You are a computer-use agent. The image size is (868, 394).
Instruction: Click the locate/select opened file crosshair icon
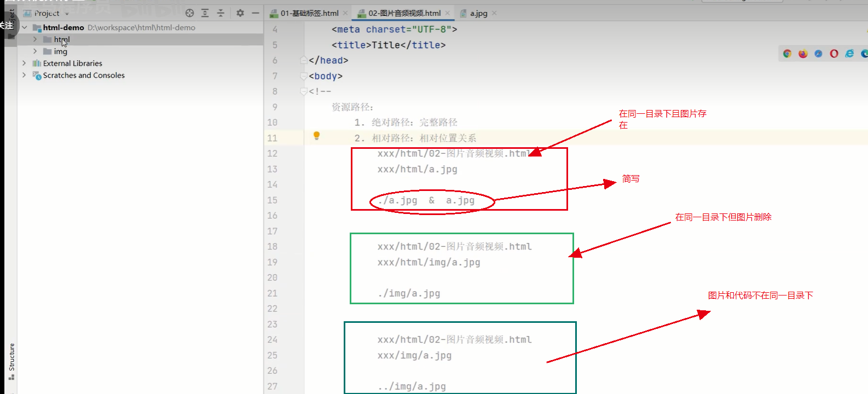click(x=189, y=13)
